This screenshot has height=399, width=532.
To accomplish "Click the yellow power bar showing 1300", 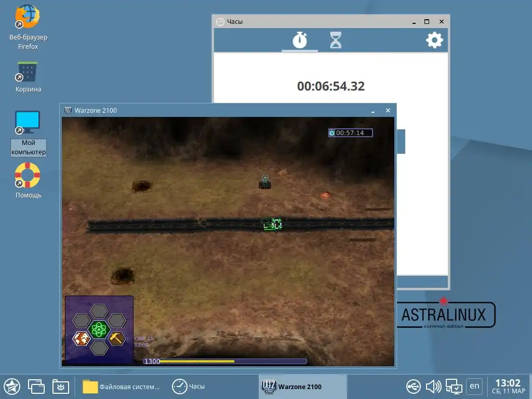I will [224, 362].
